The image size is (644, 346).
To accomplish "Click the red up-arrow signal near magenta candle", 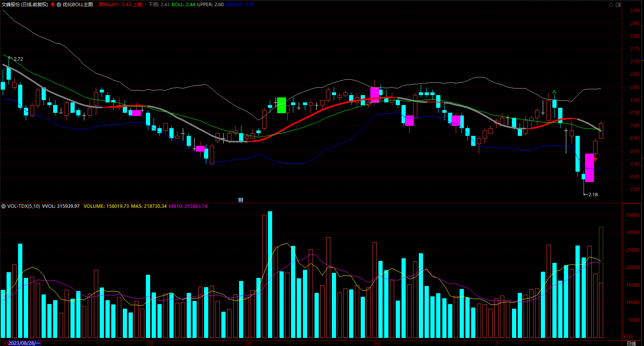I will [x=595, y=159].
